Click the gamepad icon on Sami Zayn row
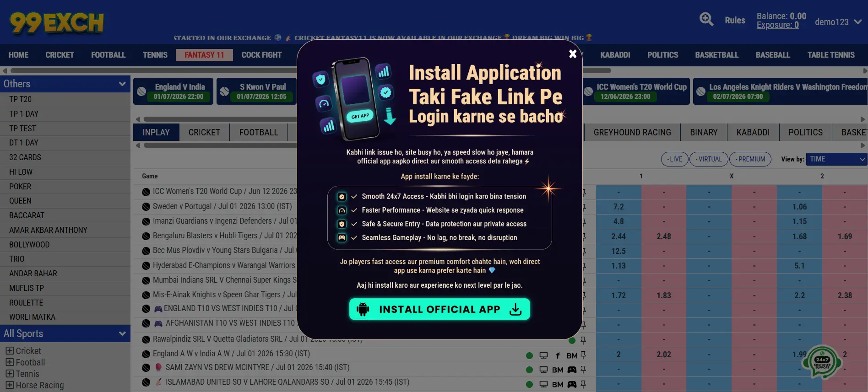Viewport: 868px width, 392px height. (x=572, y=370)
